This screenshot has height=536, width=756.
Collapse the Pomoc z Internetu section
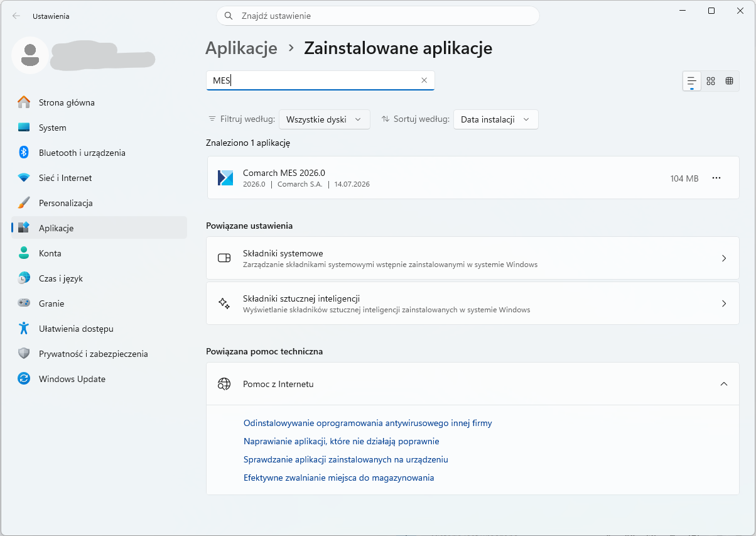point(724,384)
